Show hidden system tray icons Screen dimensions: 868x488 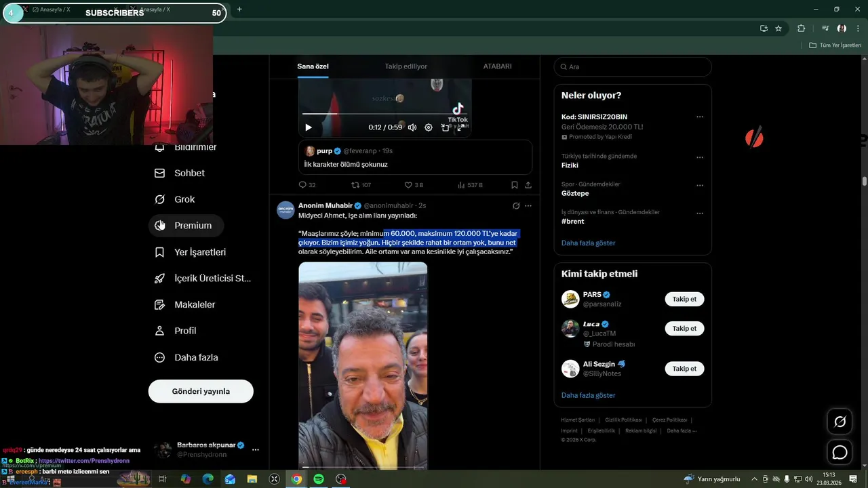(x=755, y=479)
